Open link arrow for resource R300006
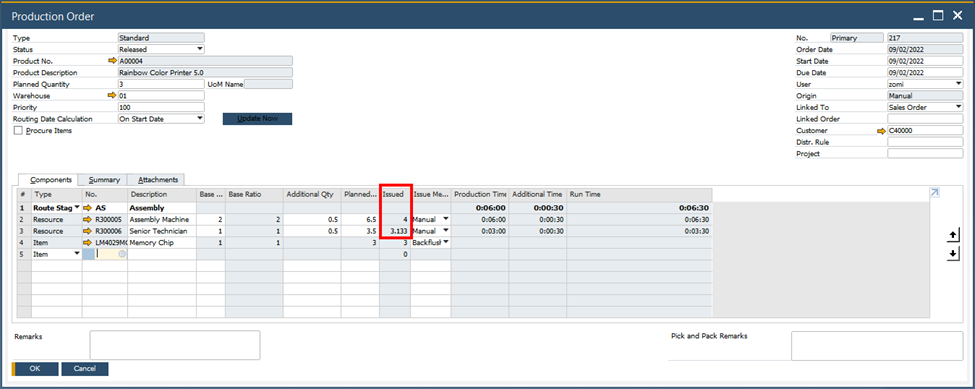Viewport: 975px width, 389px height. [89, 231]
